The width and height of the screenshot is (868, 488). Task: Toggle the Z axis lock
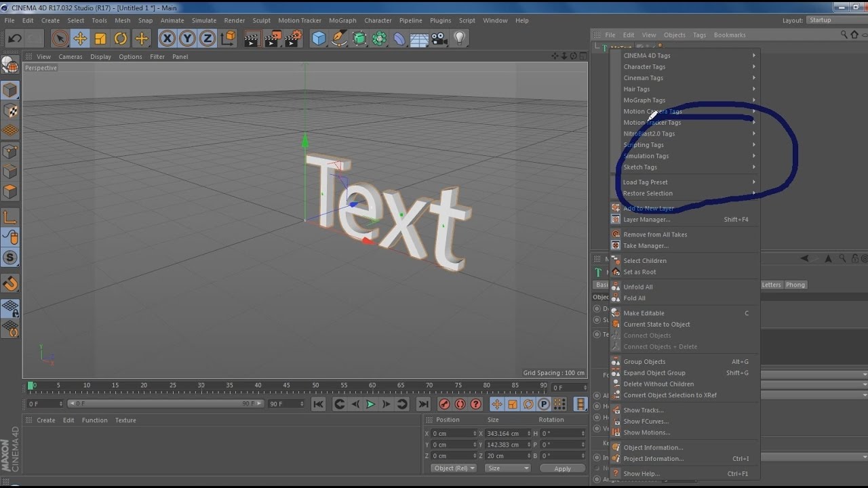(208, 39)
